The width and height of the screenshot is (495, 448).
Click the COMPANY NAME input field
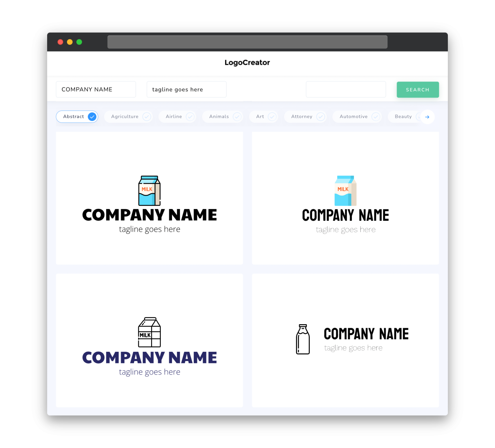pos(96,89)
